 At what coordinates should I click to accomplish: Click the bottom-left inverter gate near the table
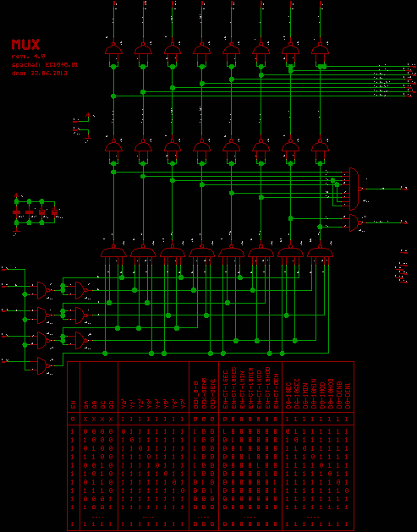43,365
